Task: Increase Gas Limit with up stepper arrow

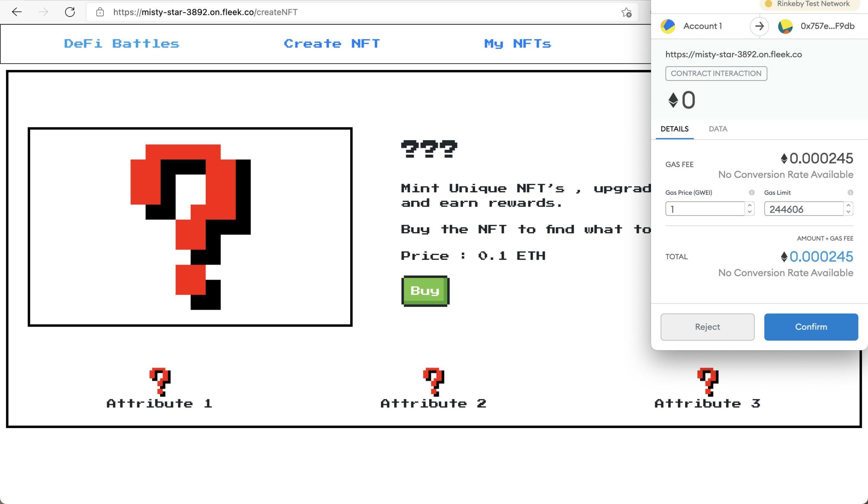Action: 848,205
